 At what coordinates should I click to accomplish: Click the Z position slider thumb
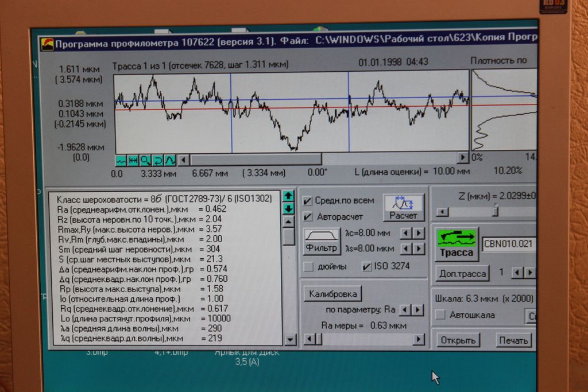click(x=495, y=212)
